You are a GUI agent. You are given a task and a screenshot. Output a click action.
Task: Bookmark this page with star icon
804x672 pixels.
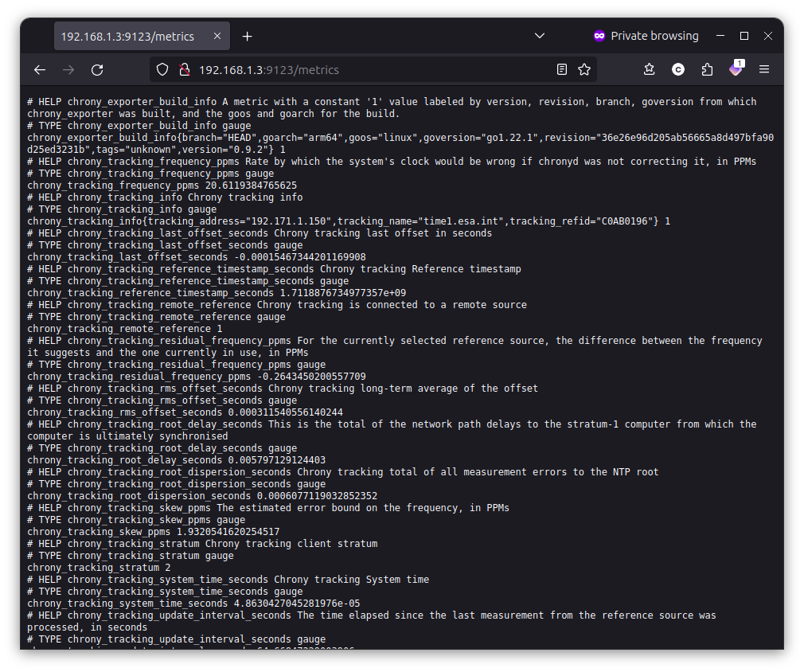click(x=584, y=69)
